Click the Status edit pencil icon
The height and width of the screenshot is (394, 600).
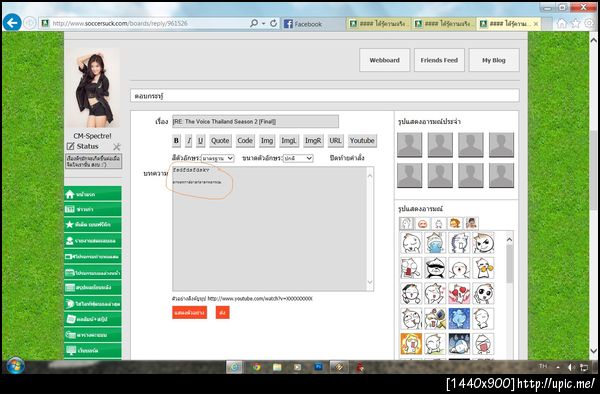pos(70,146)
